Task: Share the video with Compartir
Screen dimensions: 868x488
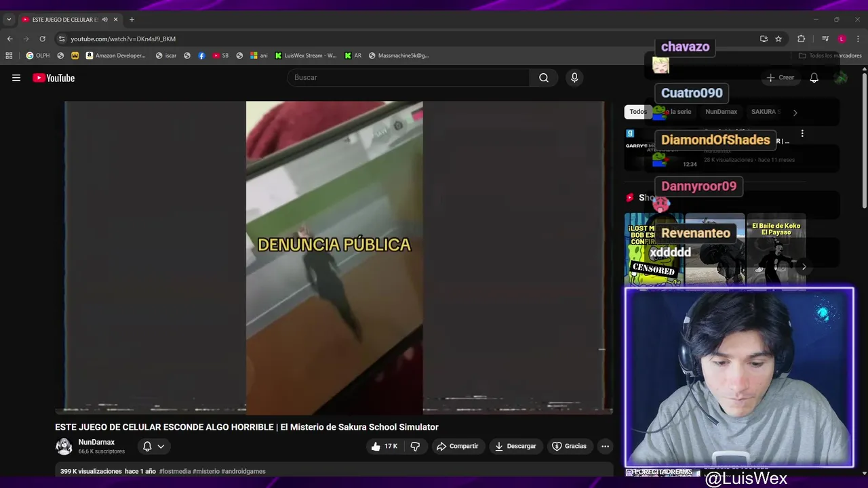Action: click(x=457, y=446)
